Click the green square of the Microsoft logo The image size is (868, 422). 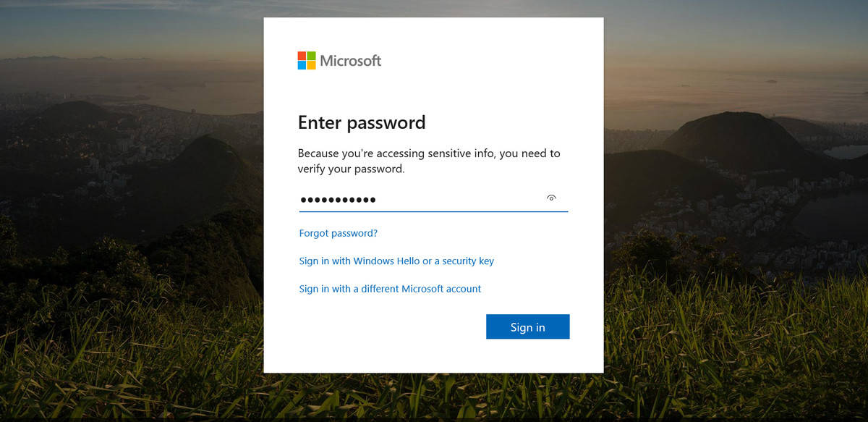pyautogui.click(x=311, y=56)
